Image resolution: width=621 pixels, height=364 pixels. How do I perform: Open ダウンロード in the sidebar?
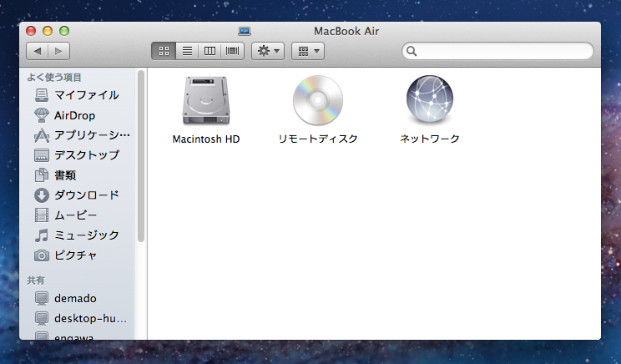[77, 195]
